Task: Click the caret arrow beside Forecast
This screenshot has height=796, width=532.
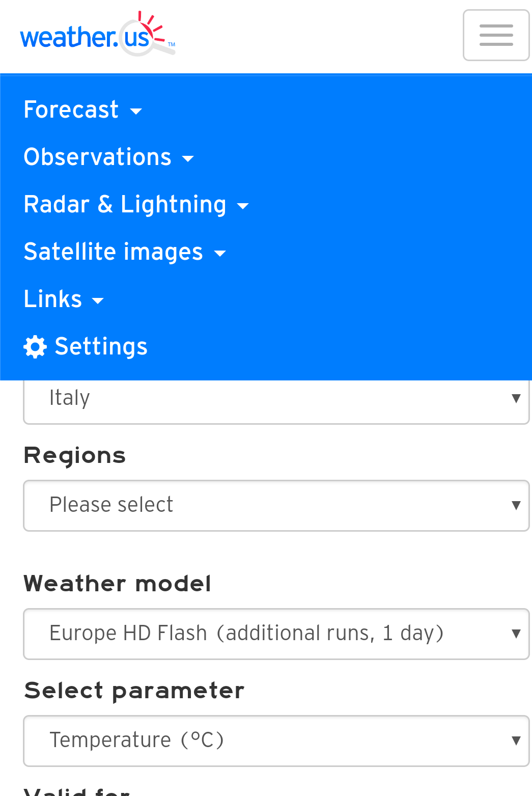Action: [x=136, y=111]
